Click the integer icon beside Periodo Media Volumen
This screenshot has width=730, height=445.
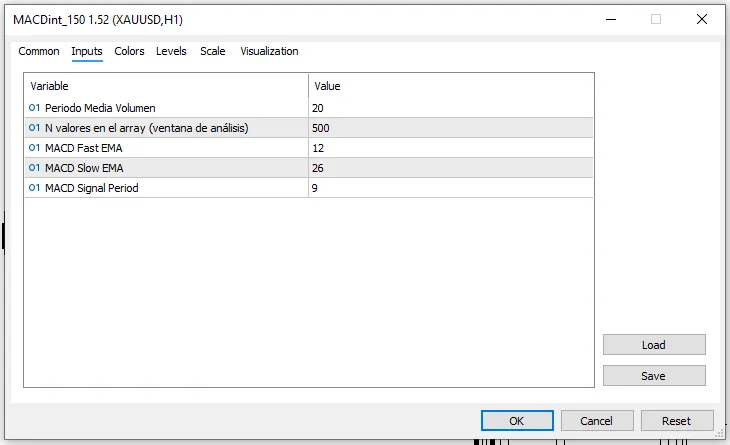click(34, 108)
